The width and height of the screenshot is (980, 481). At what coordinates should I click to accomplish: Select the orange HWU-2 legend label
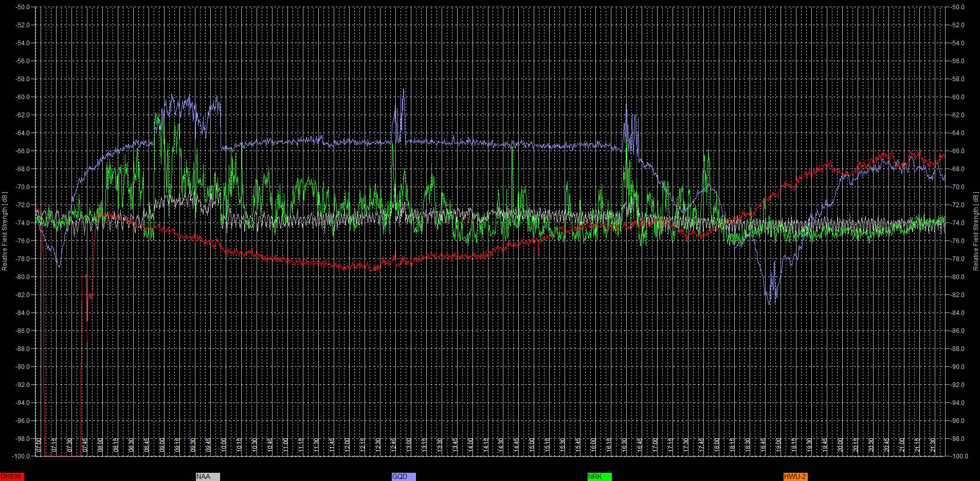tap(795, 477)
